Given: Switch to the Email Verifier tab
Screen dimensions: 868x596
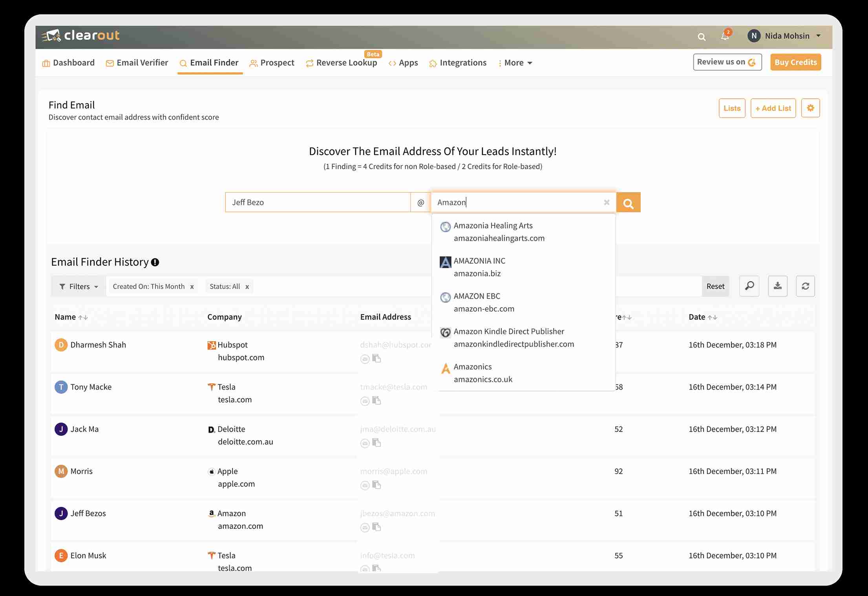Looking at the screenshot, I should pos(137,63).
